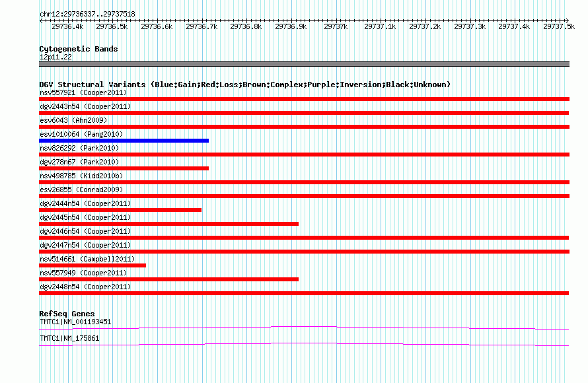Click the blue gain bar for esv1010064
Image resolution: width=588 pixels, height=383 pixels.
point(124,141)
